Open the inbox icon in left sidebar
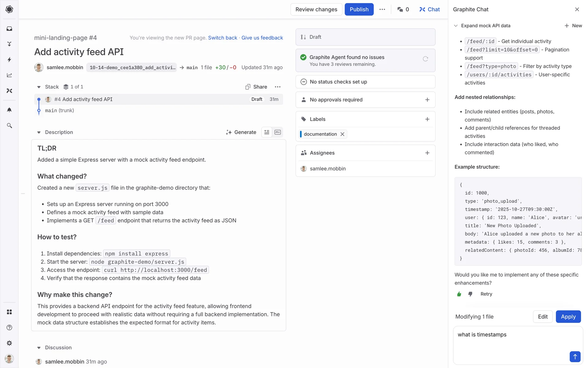Screen dimensions: 588x368 click(9, 29)
